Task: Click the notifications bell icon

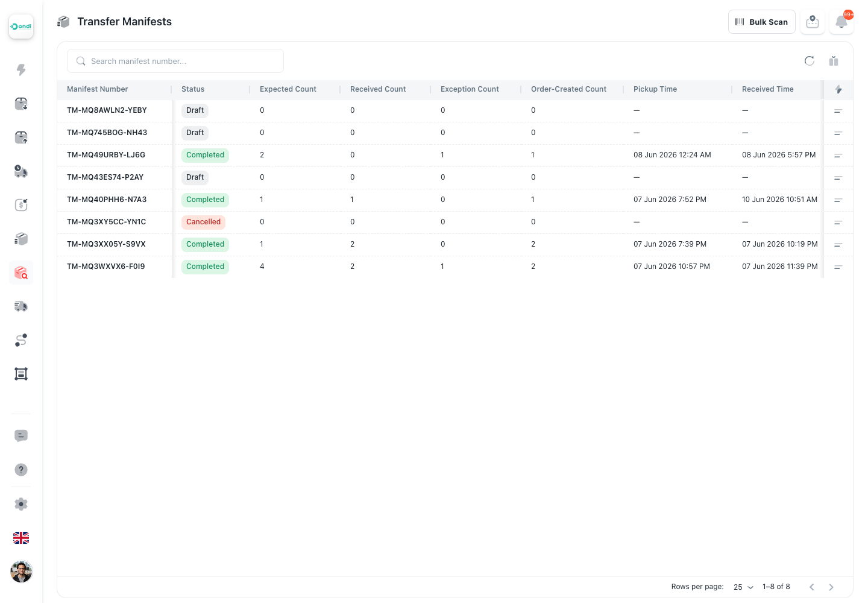Action: click(841, 22)
